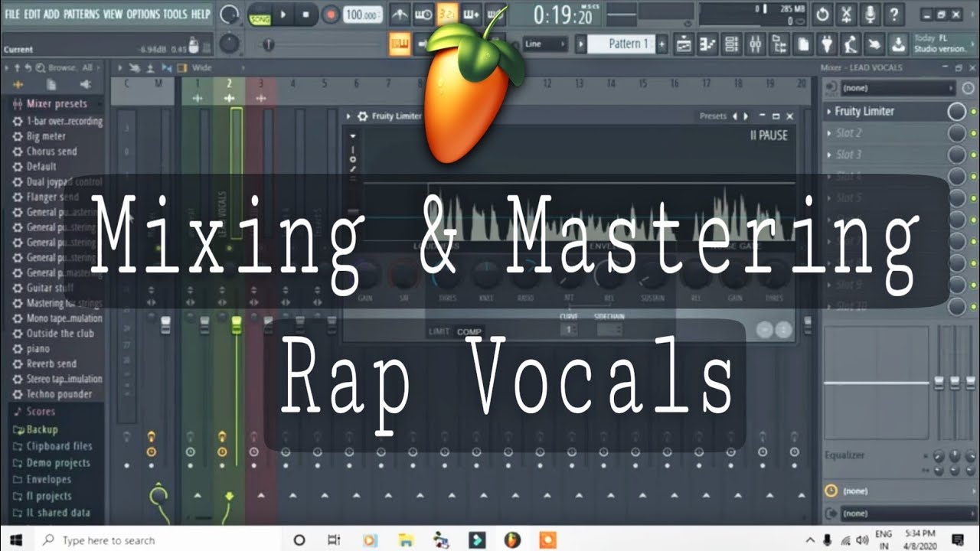This screenshot has width=980, height=551.
Task: Select the Reverb send preset
Action: (x=51, y=364)
